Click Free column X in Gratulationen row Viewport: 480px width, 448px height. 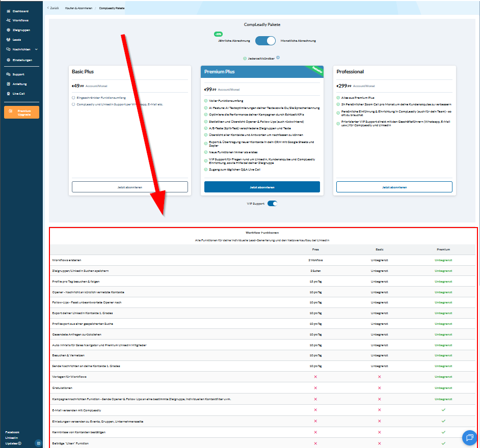coord(315,388)
